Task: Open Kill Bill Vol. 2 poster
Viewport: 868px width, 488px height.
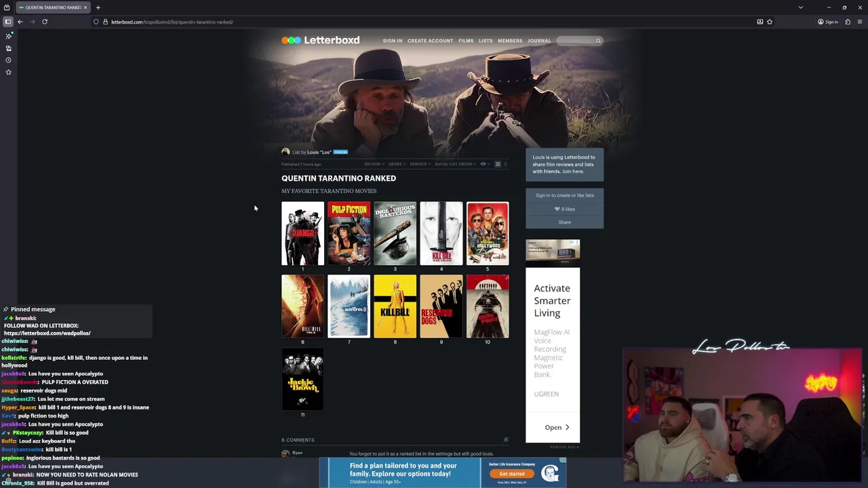Action: click(x=302, y=306)
